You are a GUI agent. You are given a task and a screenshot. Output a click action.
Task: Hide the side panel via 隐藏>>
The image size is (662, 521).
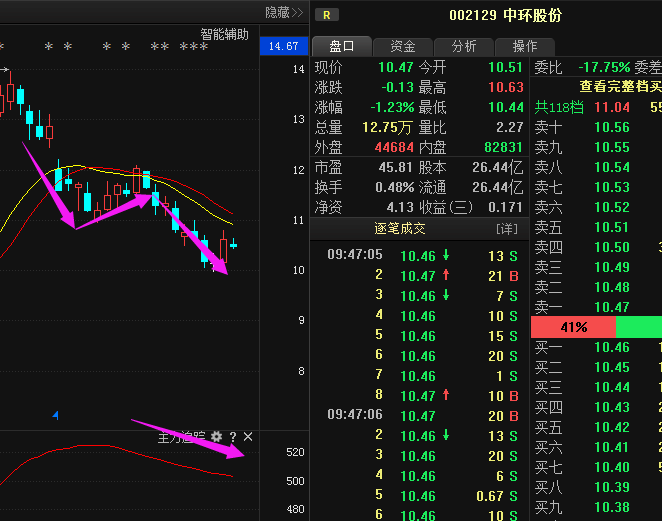284,13
